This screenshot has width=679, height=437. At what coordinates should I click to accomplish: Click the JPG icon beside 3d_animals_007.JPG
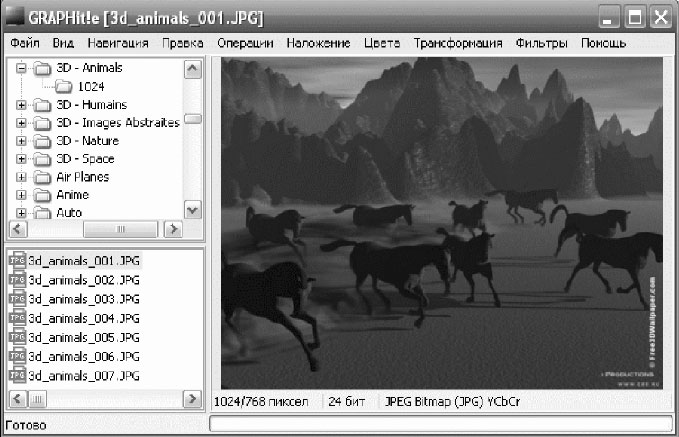(17, 375)
